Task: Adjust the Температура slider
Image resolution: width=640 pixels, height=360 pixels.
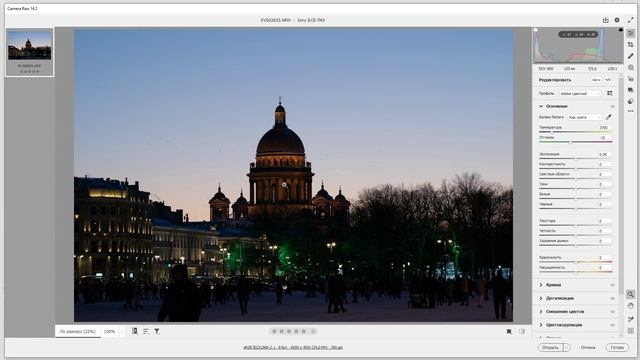Action: coord(576,132)
